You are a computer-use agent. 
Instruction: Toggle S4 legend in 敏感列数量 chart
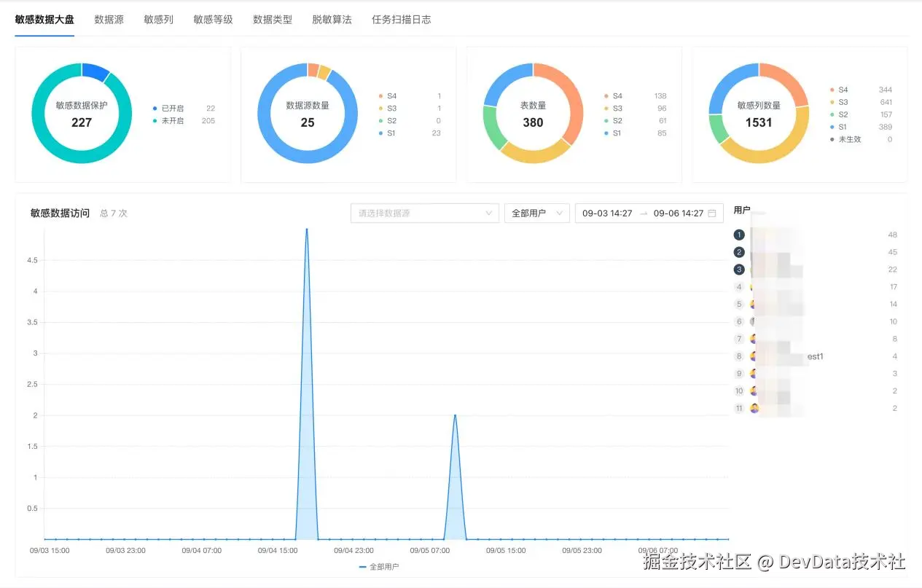point(839,90)
